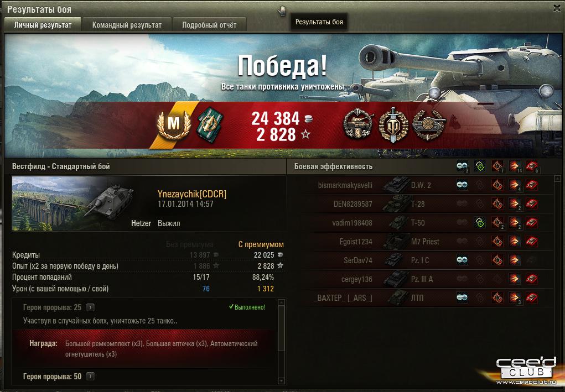Click the Hetzer map thumbnail image

tap(74, 203)
